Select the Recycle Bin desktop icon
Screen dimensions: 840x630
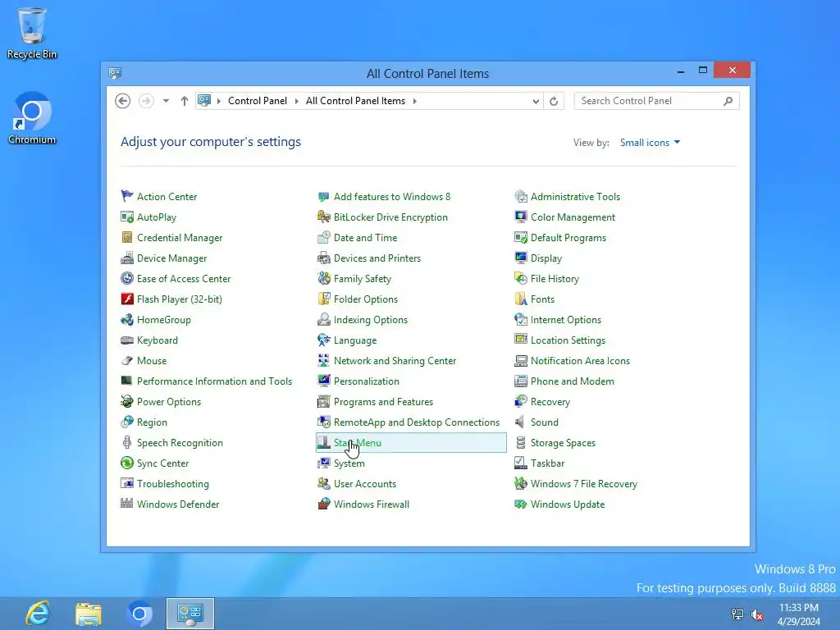coord(32,33)
